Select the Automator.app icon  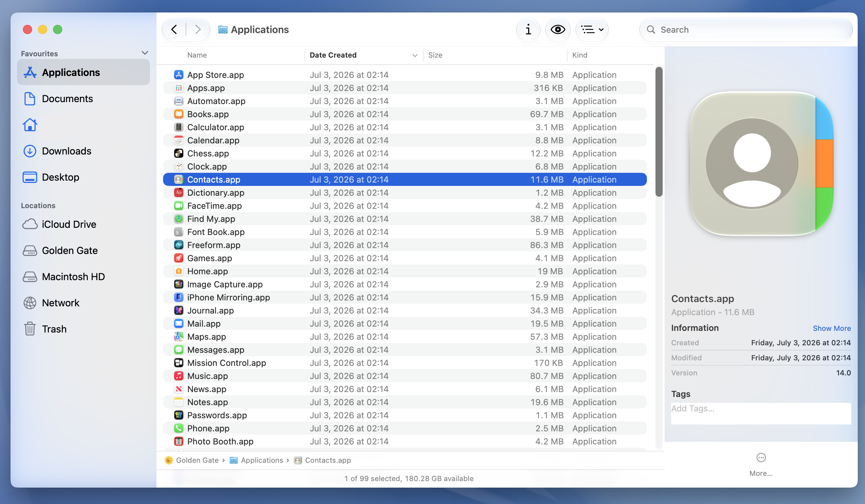click(x=178, y=101)
